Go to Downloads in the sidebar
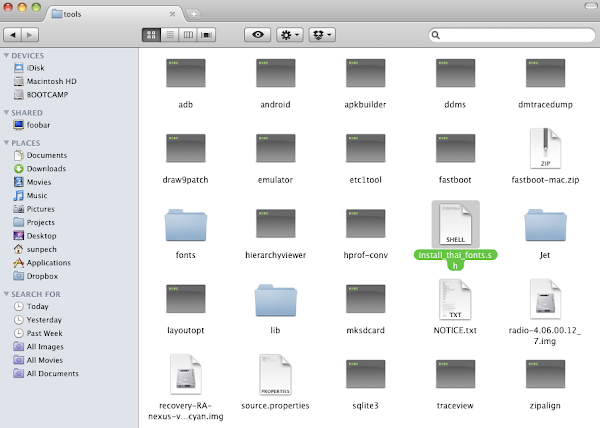Image resolution: width=600 pixels, height=428 pixels. 39,169
